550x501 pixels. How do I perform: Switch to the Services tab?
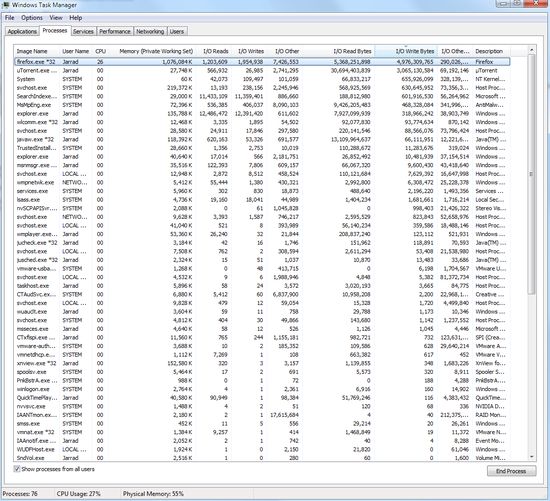83,31
